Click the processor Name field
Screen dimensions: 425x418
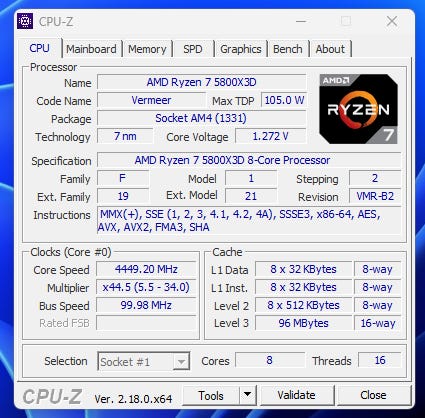coord(202,82)
